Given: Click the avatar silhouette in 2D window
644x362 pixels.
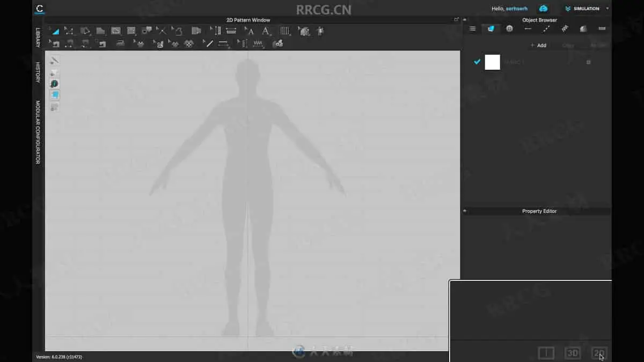Looking at the screenshot, I should 247,197.
